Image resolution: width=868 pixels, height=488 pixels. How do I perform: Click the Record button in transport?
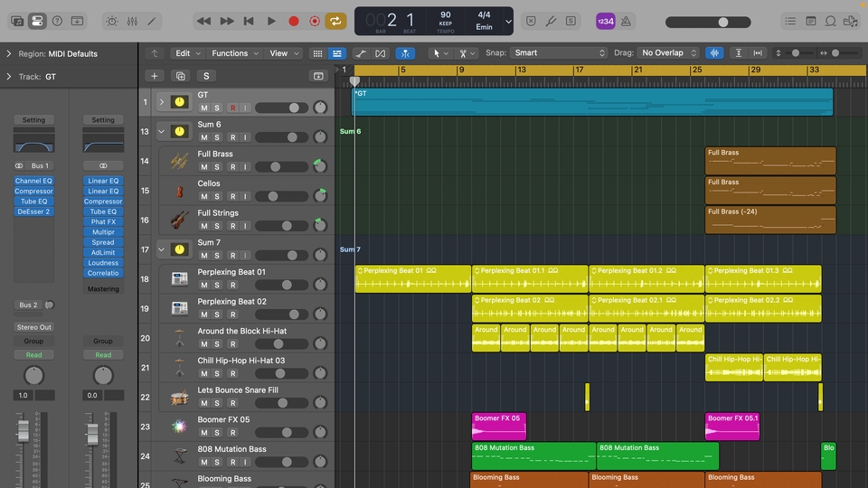[293, 21]
